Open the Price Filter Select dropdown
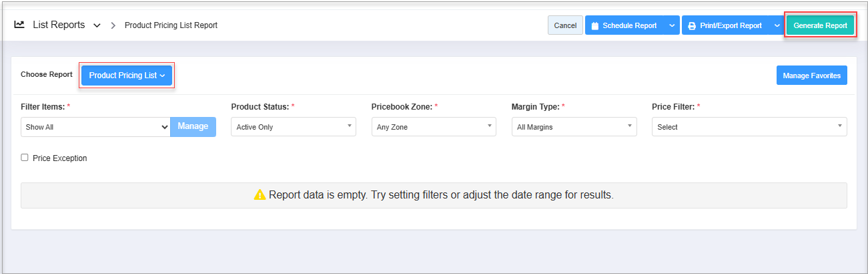The image size is (868, 274). click(749, 126)
